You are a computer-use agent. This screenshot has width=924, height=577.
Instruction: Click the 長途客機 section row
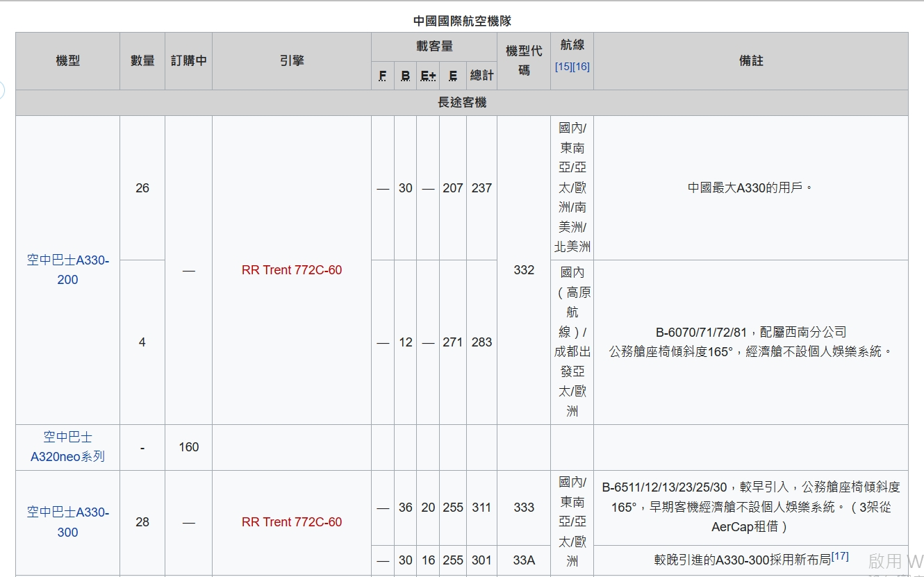click(462, 103)
